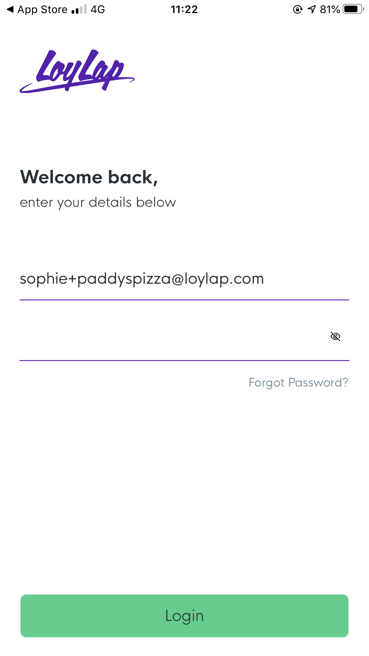Image resolution: width=369 pixels, height=656 pixels.
Task: Tap the orientation lock status icon
Action: [297, 9]
